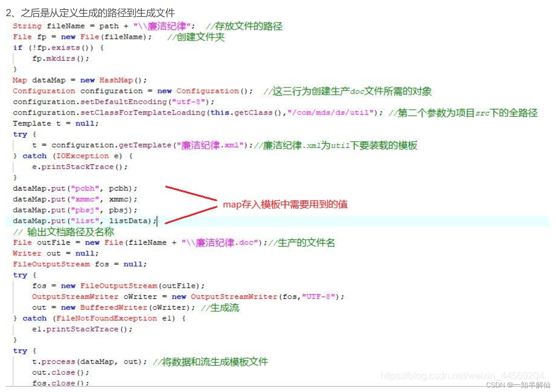Click the line 'dataMap.put("xmmc", xmmc);'
Viewport: 556px width, 392px height.
point(75,199)
